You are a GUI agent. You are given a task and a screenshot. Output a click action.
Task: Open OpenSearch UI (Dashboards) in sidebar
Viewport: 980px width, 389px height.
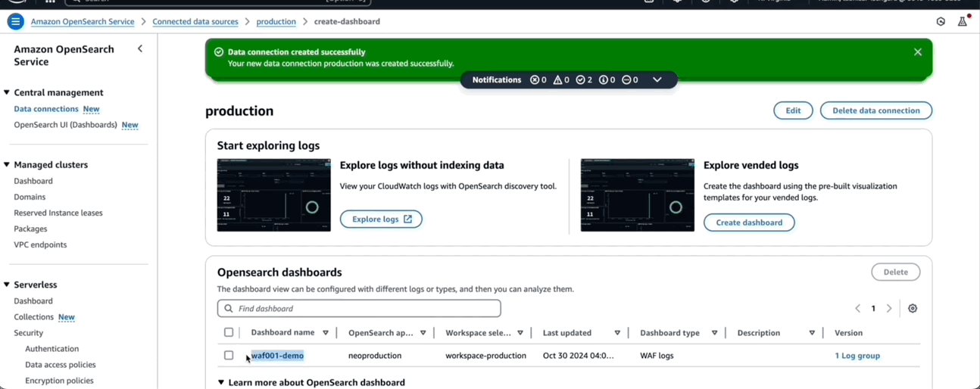[65, 125]
